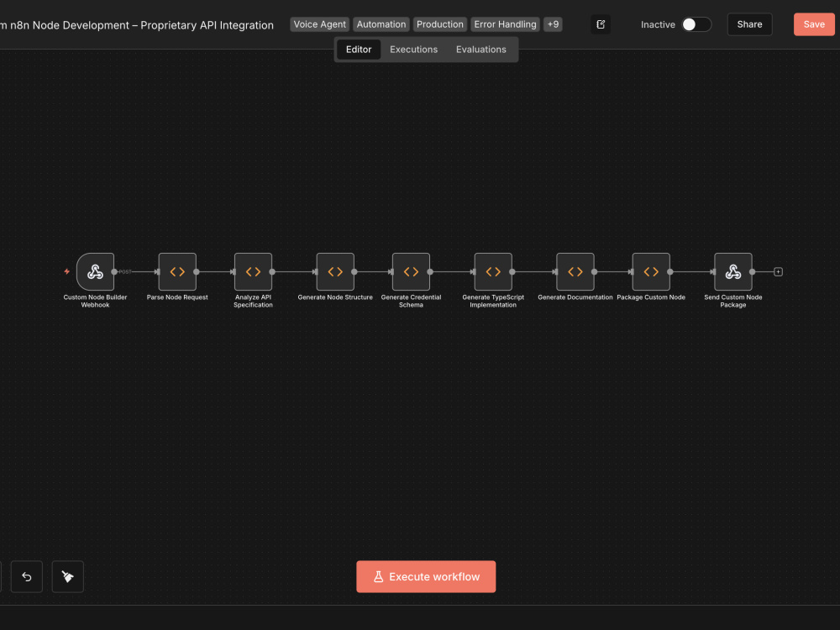Click the Parse Node Request output connector dot
This screenshot has width=840, height=630.
[197, 271]
